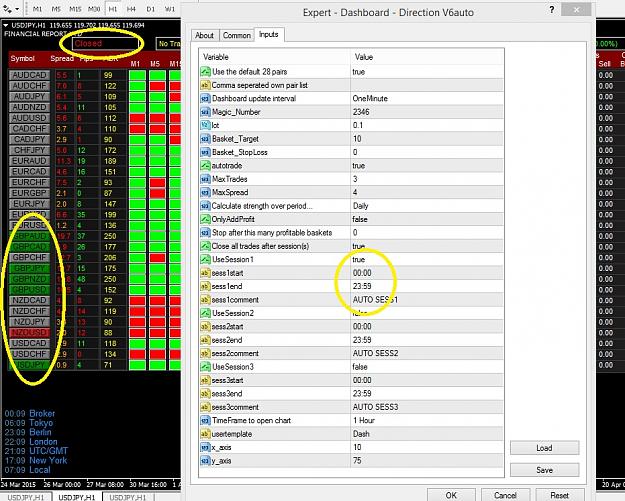Click the 'Use the default 28 pairs' row icon

205,72
